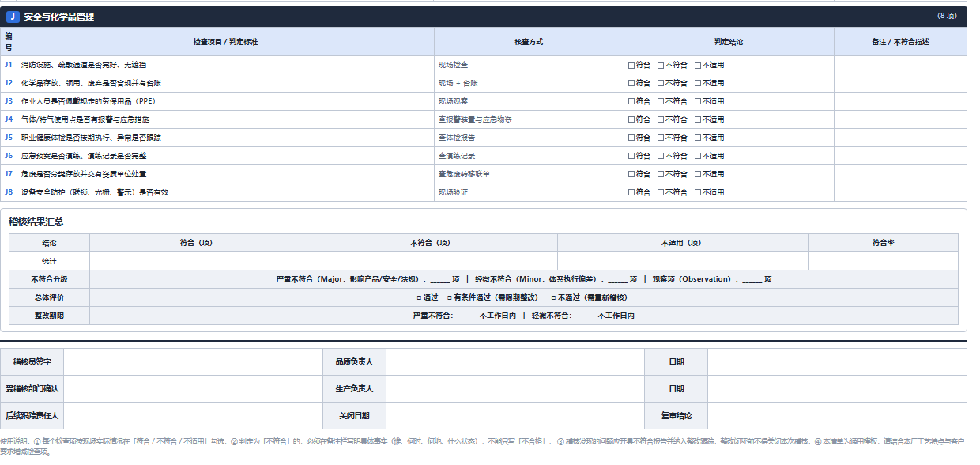
Task: Click the 关闭日期 field
Action: [x=515, y=415]
